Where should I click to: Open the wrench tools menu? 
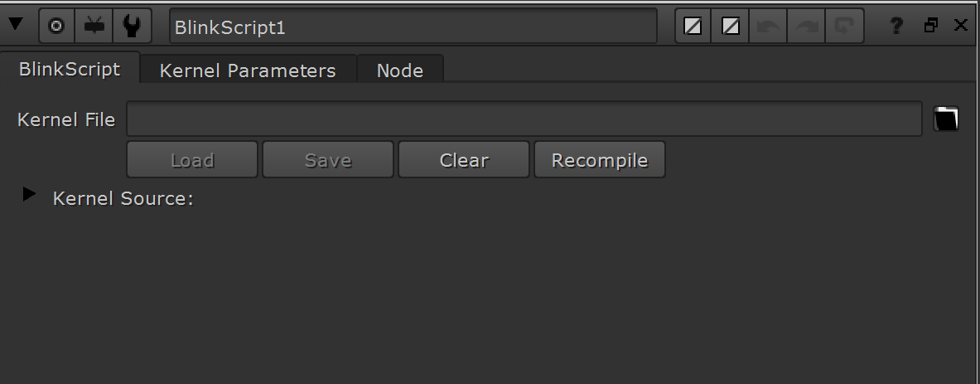point(132,27)
